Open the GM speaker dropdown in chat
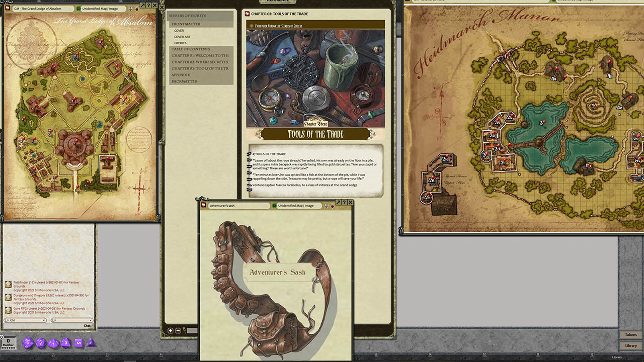This screenshot has width=644, height=362. (25, 320)
